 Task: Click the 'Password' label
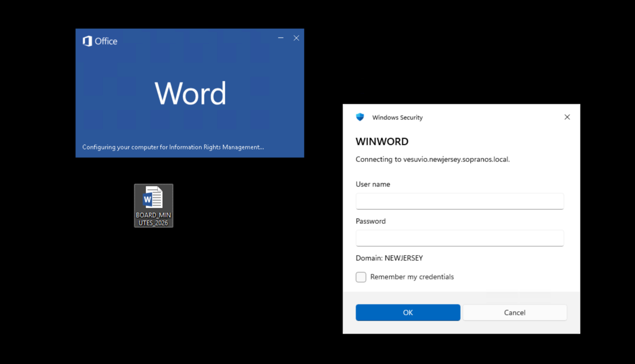pos(371,221)
